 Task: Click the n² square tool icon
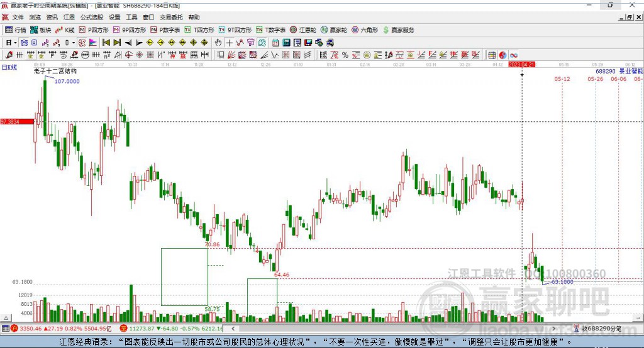coord(107,55)
